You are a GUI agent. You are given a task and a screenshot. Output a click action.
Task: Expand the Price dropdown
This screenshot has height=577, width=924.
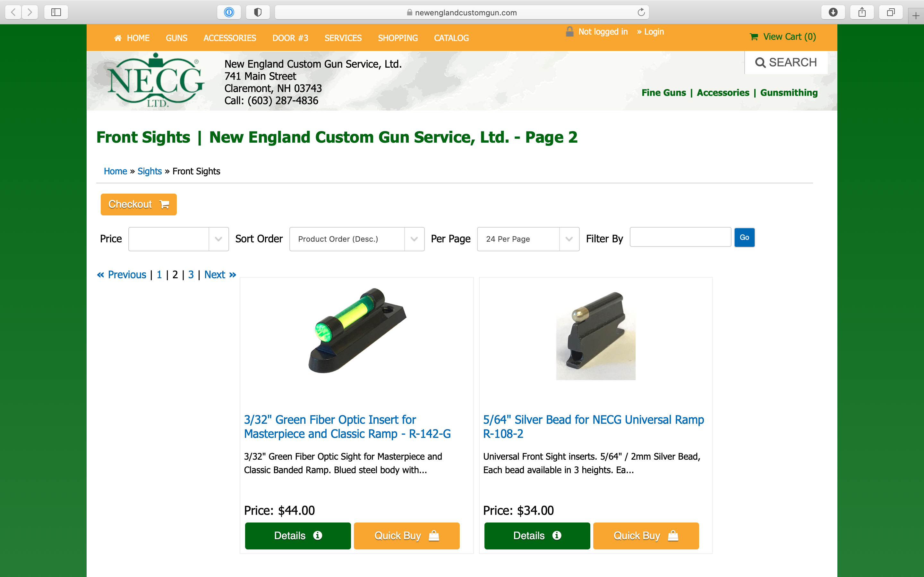click(x=178, y=239)
